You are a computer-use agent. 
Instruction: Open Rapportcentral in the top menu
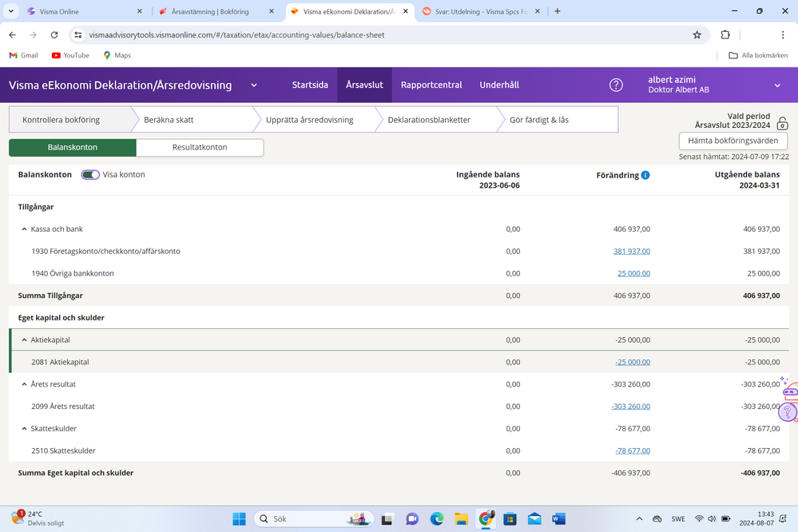coord(431,85)
